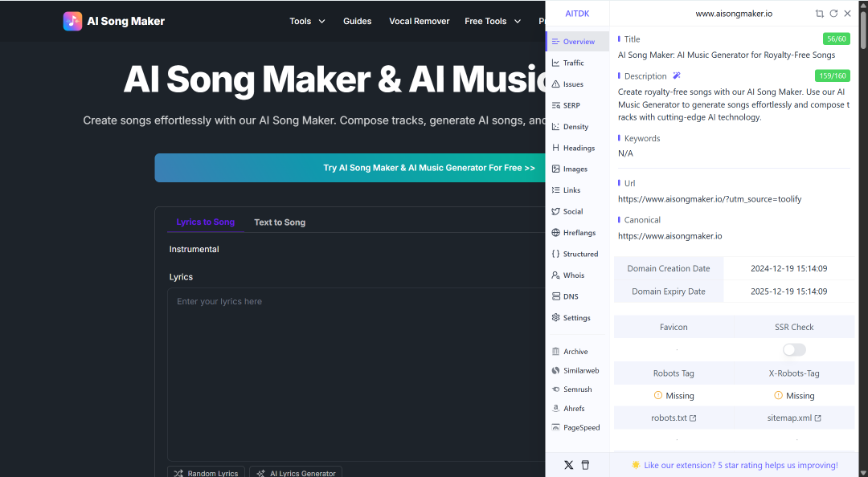Open PageSpeed for this site
Viewport: 868px width, 477px height.
(x=577, y=427)
